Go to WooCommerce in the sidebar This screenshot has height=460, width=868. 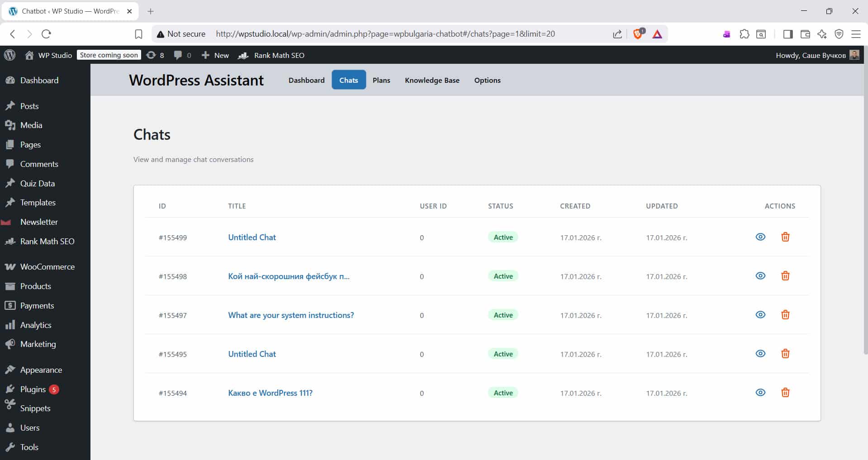tap(47, 267)
